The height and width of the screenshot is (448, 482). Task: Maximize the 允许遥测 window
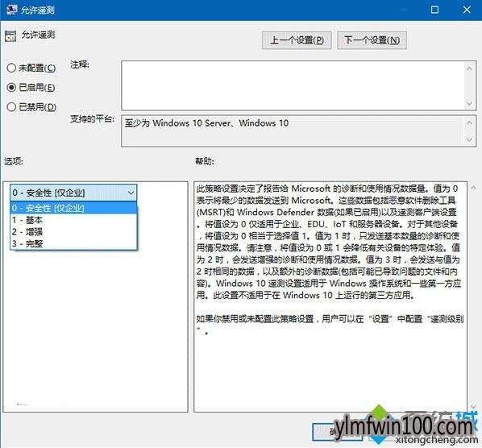[x=434, y=10]
